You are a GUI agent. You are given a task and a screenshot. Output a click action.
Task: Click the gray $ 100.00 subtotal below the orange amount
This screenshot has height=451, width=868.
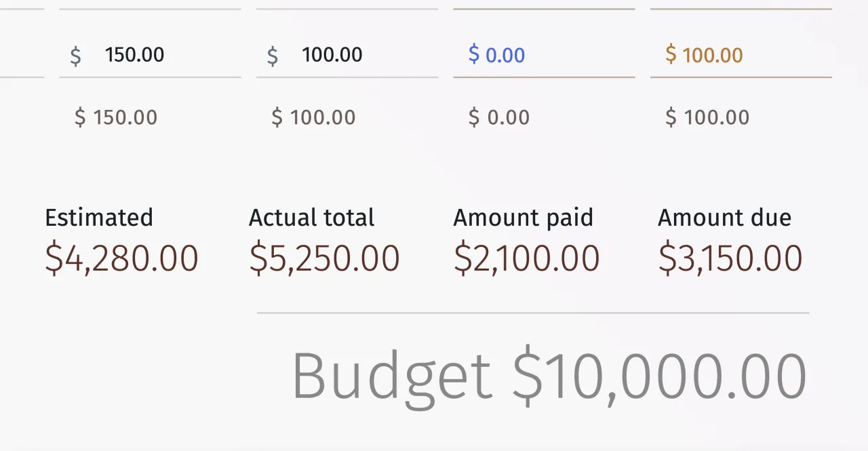click(707, 117)
